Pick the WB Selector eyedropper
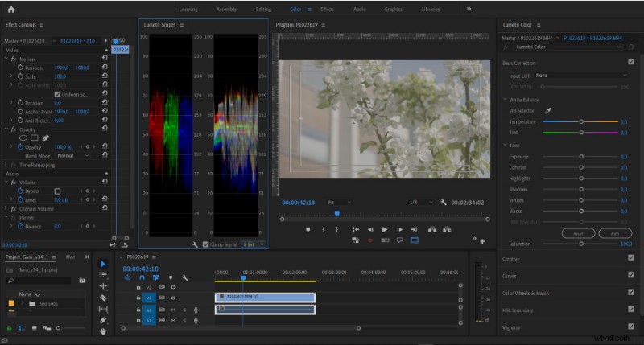The image size is (644, 345). click(x=548, y=109)
